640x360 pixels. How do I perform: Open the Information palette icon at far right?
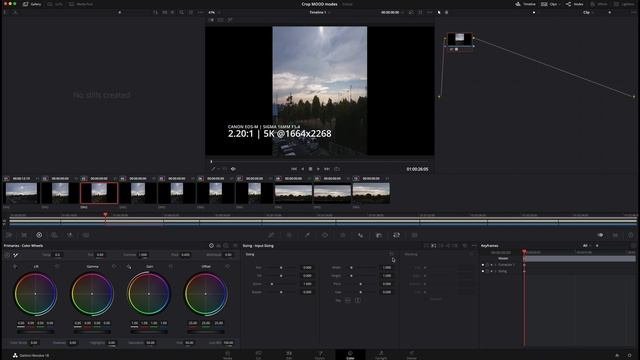click(x=631, y=235)
